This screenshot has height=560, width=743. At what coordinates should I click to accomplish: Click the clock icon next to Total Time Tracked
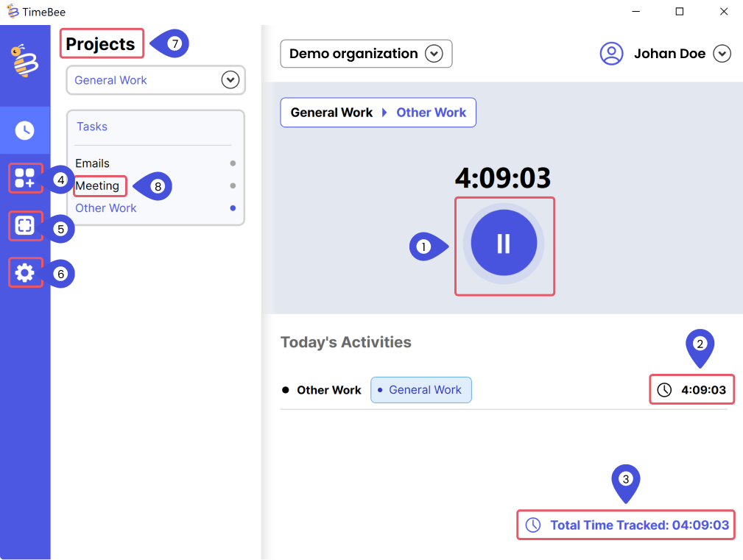(x=533, y=525)
